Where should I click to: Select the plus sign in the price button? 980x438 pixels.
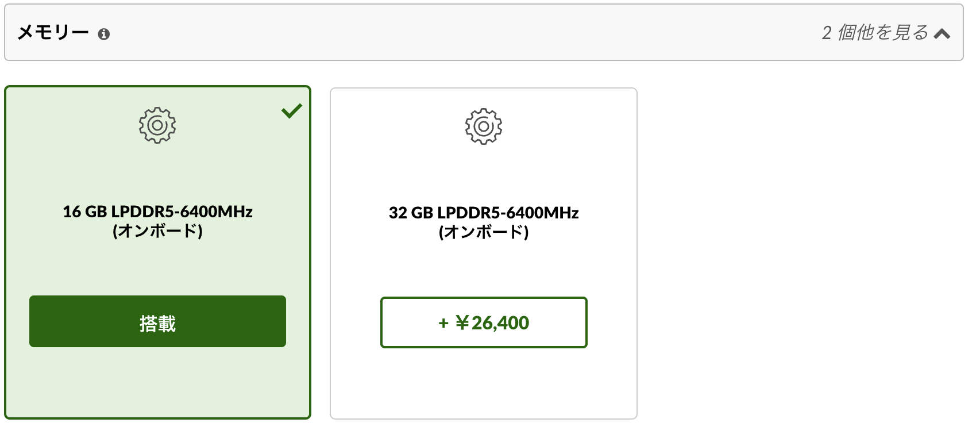(x=443, y=324)
